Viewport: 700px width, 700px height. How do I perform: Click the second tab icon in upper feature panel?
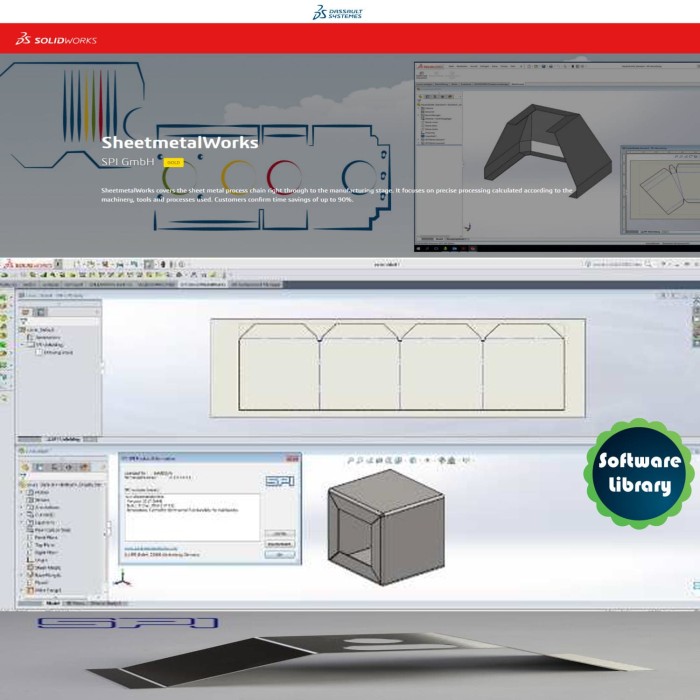point(40,312)
